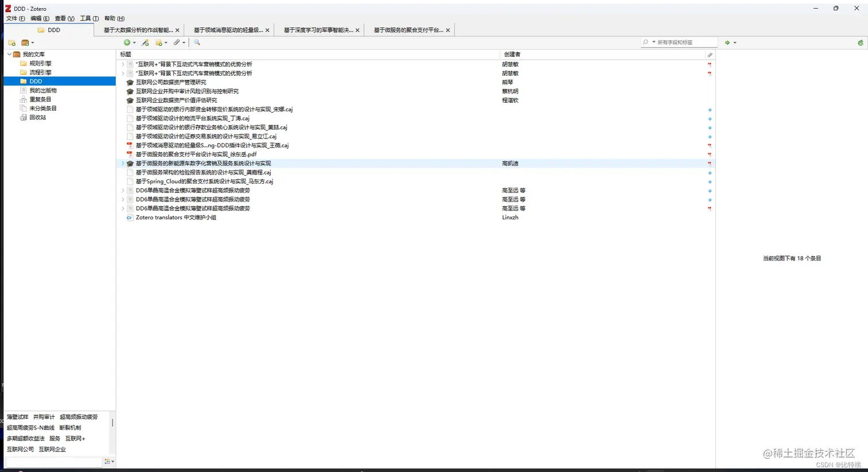Open the 帮助 (H) menu

click(114, 18)
